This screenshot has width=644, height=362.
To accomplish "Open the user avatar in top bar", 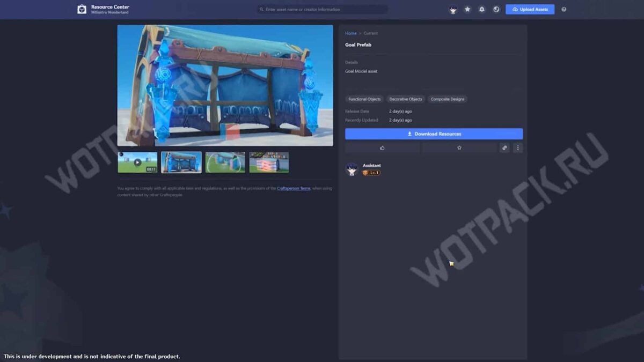I will click(453, 10).
